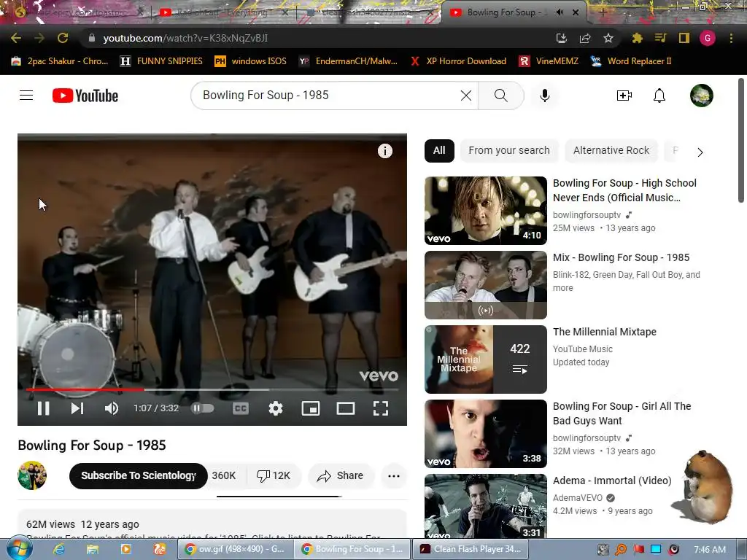Open Girl All The Bad Guys Want
The width and height of the screenshot is (747, 560).
(622, 413)
